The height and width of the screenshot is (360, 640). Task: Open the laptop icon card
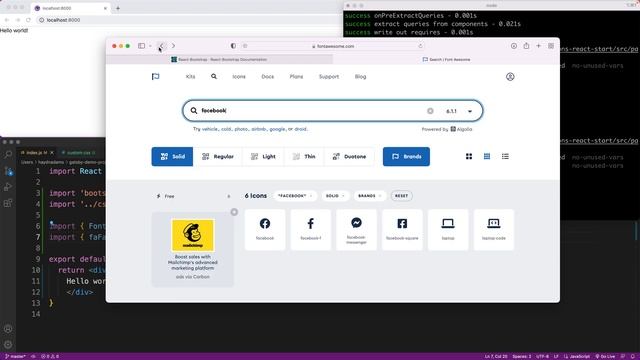click(448, 229)
